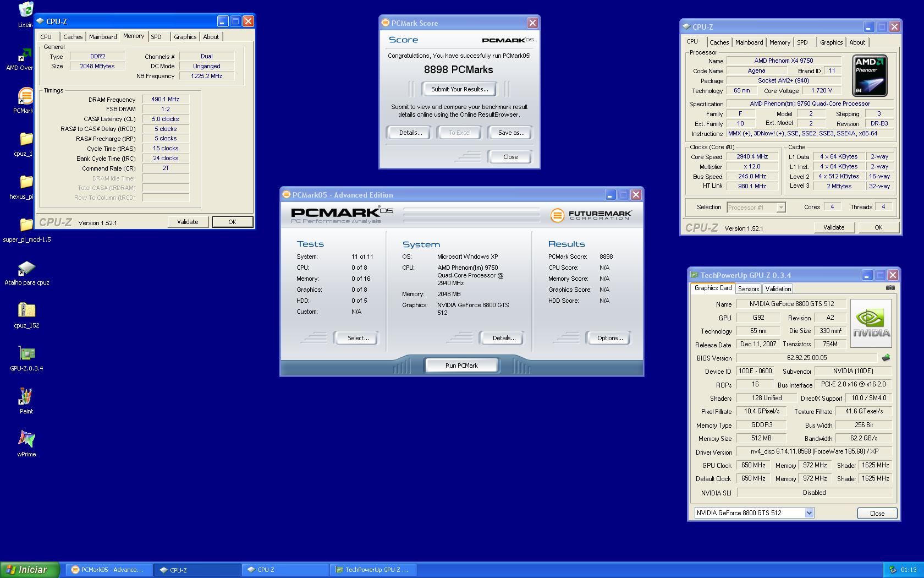The image size is (924, 578).
Task: Expand Processor #1 selection dropdown
Action: click(x=781, y=208)
